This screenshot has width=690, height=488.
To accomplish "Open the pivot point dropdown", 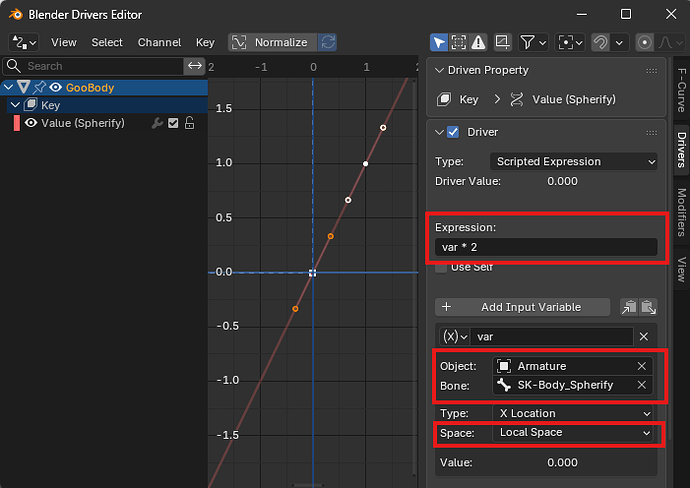I will [x=570, y=42].
